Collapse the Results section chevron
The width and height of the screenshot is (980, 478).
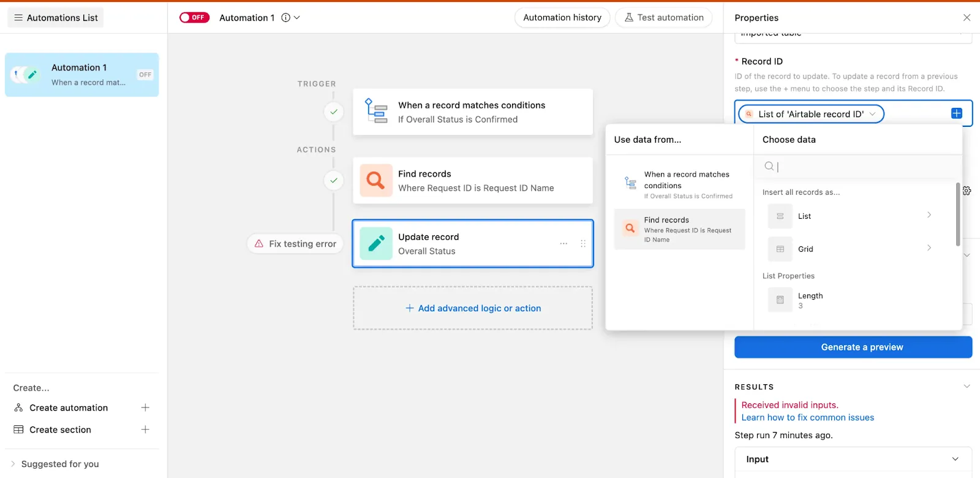(x=967, y=386)
